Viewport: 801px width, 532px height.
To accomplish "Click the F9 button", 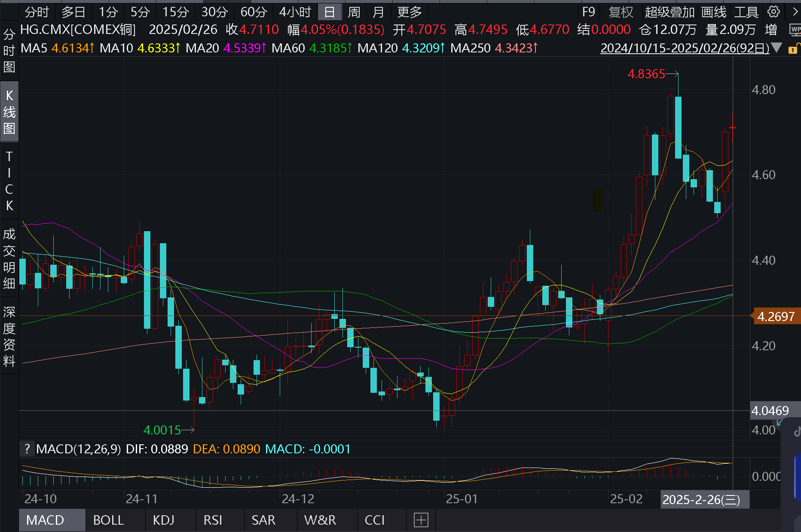I will pos(588,12).
